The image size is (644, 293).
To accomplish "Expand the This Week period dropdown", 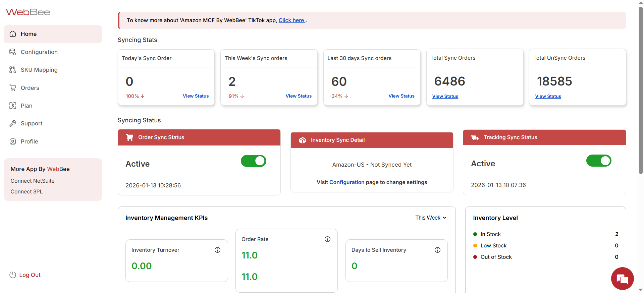I will click(x=431, y=218).
